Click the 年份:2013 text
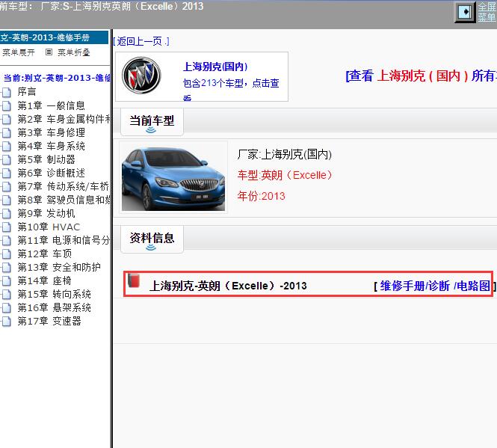The height and width of the screenshot is (448, 497). [261, 196]
